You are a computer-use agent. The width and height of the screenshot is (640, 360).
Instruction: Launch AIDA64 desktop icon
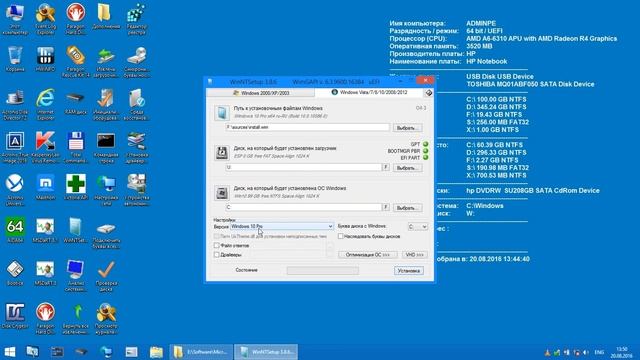15,230
